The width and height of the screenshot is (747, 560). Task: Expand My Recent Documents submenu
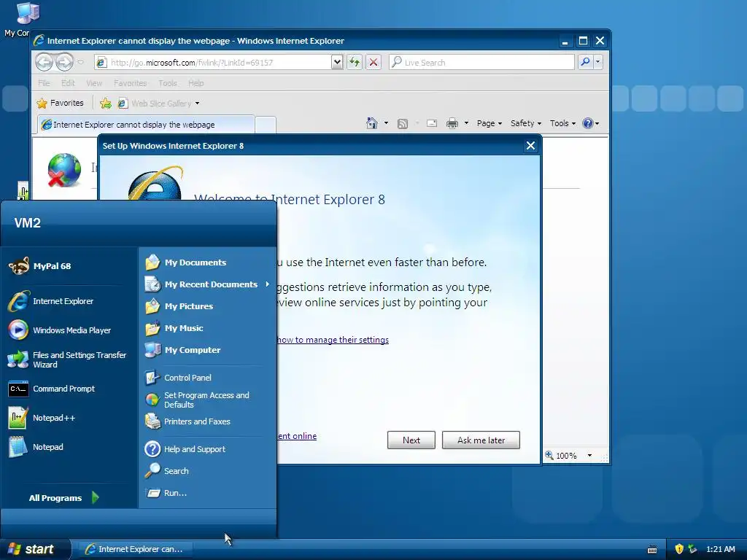[207, 284]
